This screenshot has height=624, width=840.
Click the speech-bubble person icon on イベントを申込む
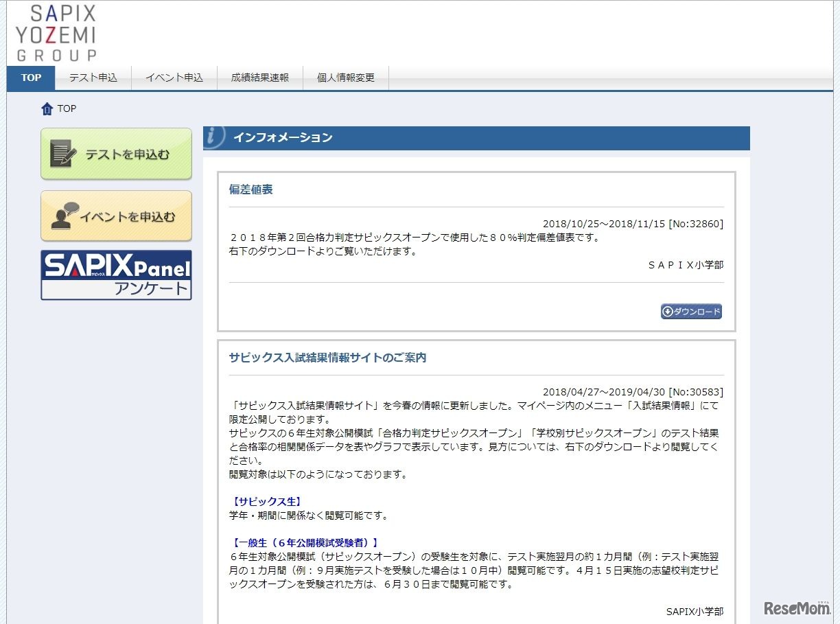coord(65,216)
